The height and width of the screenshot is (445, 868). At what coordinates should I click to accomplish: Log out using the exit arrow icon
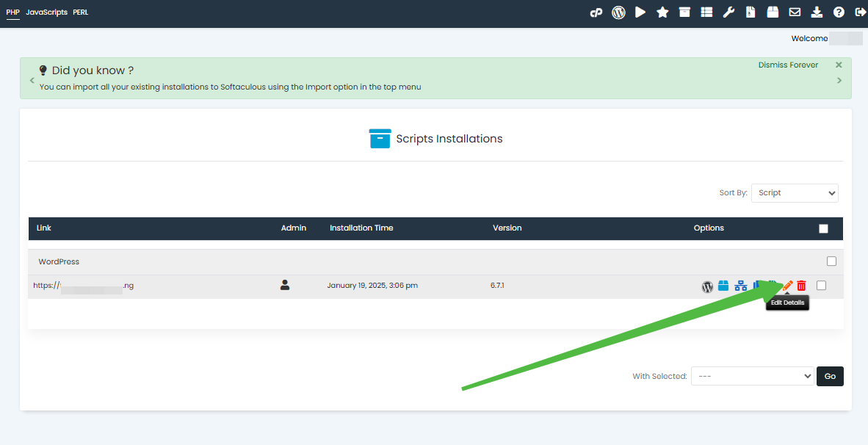point(860,12)
